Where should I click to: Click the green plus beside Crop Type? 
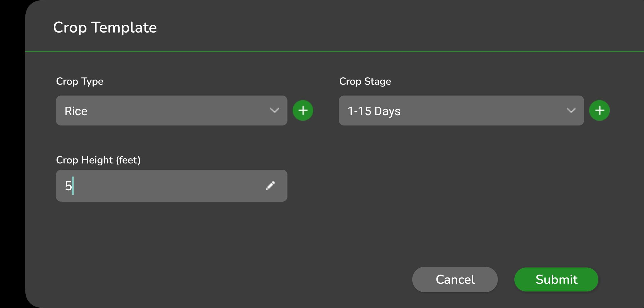click(x=303, y=110)
